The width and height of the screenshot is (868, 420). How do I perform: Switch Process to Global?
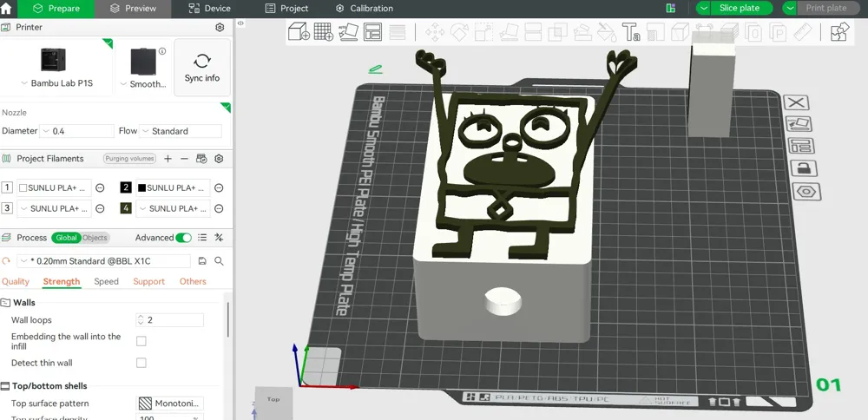(x=67, y=238)
